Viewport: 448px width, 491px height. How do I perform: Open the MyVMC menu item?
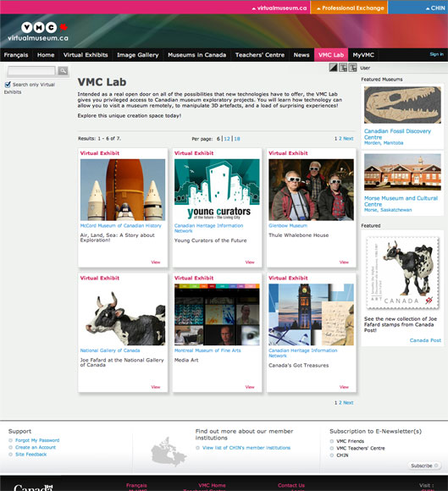coord(363,55)
